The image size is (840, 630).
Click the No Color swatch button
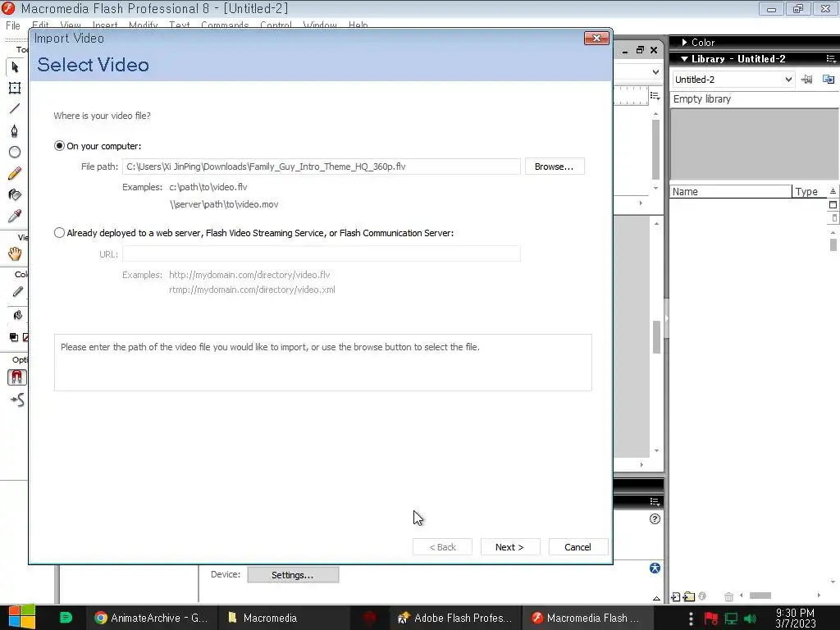[25, 337]
